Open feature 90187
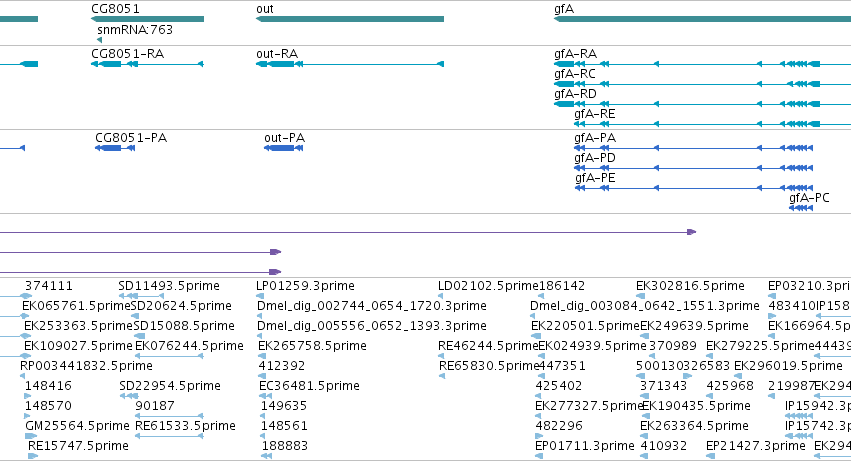 tap(155, 407)
